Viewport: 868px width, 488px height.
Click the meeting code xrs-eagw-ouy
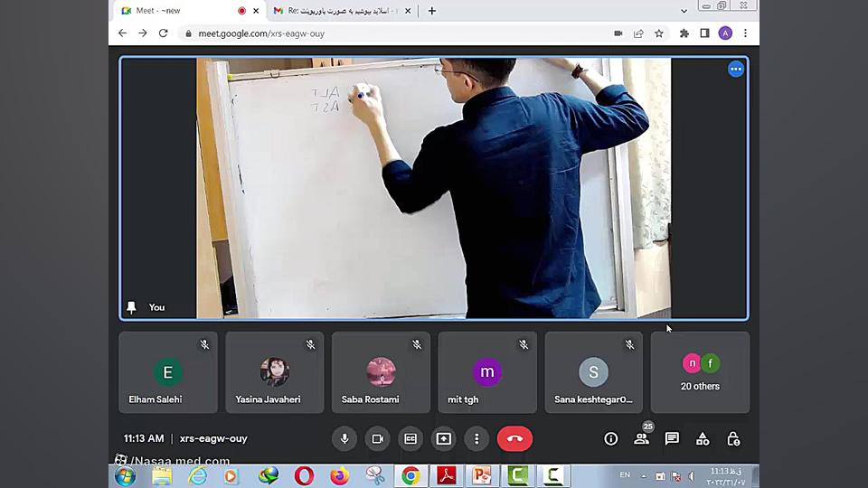[213, 438]
